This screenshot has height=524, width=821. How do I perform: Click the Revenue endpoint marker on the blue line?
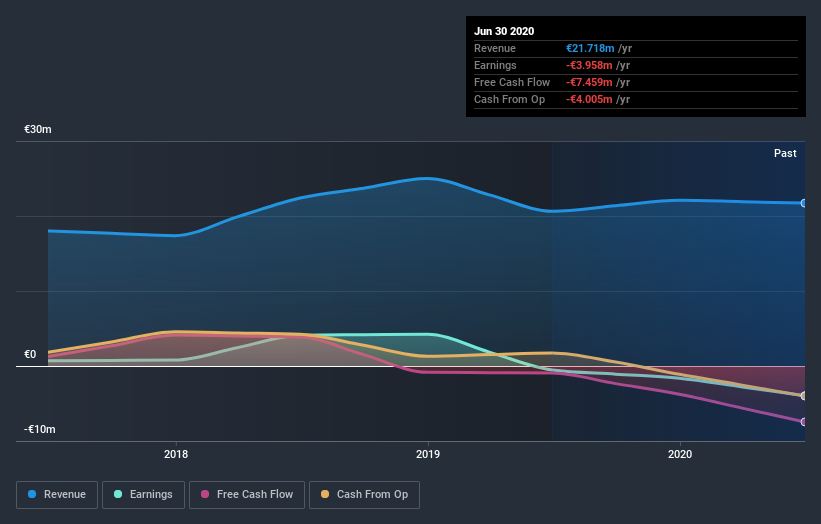[804, 203]
